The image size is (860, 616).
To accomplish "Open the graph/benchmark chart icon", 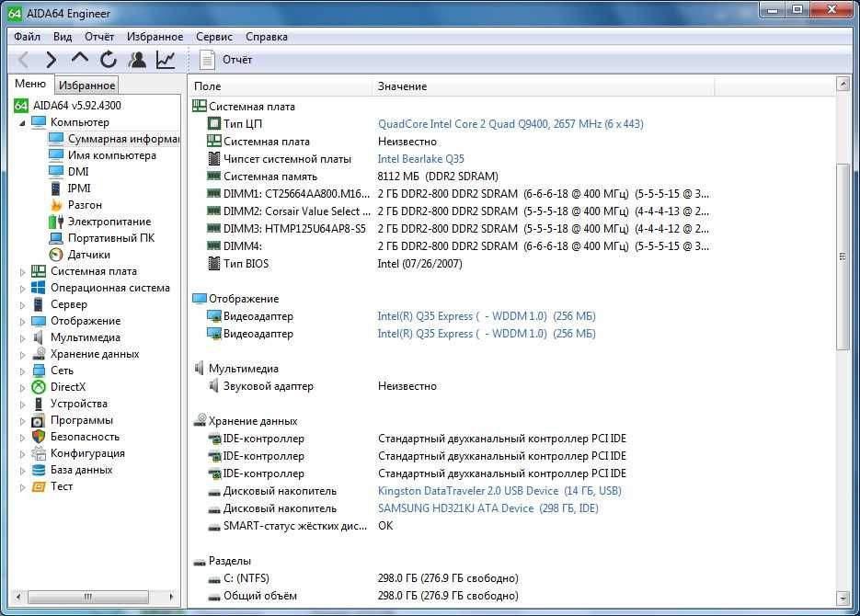I will [166, 60].
